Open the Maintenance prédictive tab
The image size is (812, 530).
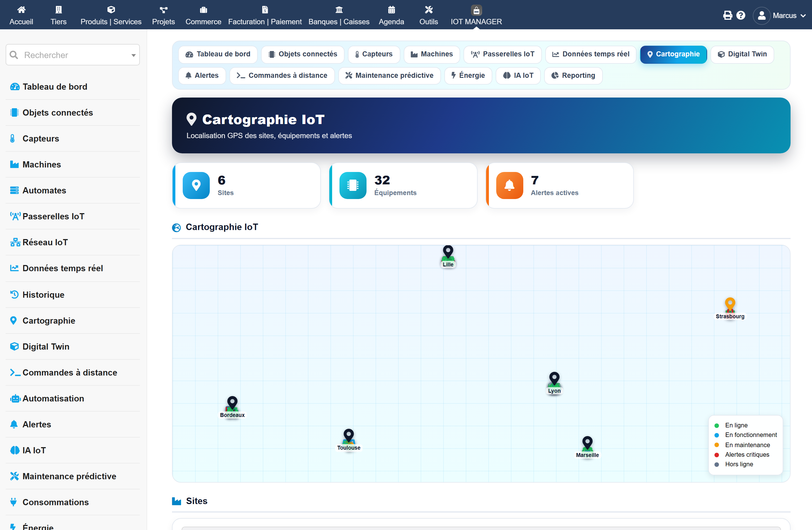[x=389, y=75]
